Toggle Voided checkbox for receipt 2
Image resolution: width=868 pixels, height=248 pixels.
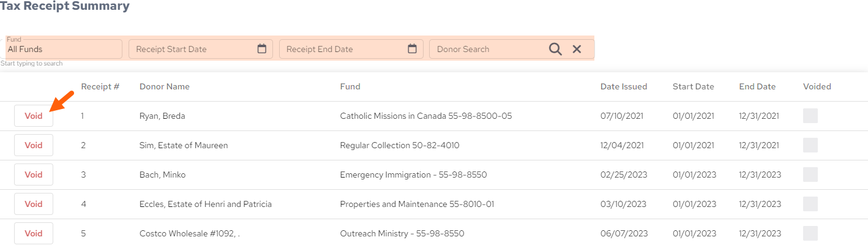(810, 145)
